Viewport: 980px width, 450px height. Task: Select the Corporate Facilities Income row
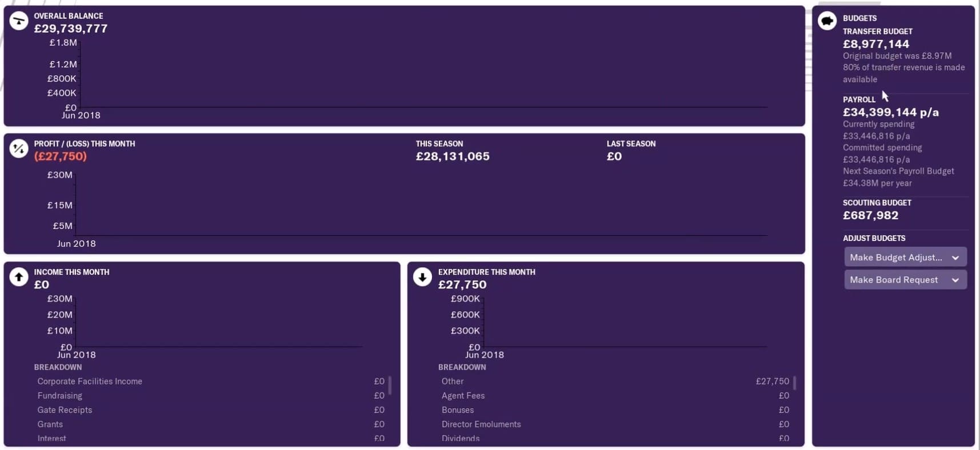211,381
